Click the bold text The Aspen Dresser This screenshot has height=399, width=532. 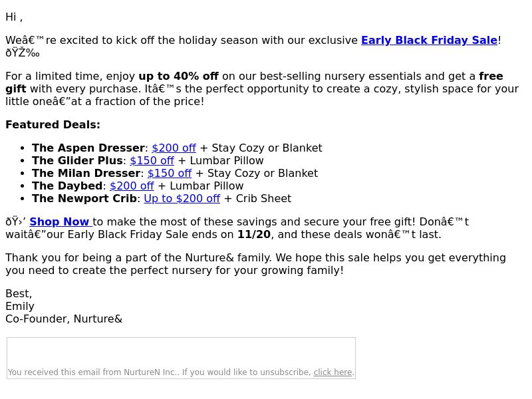[88, 148]
